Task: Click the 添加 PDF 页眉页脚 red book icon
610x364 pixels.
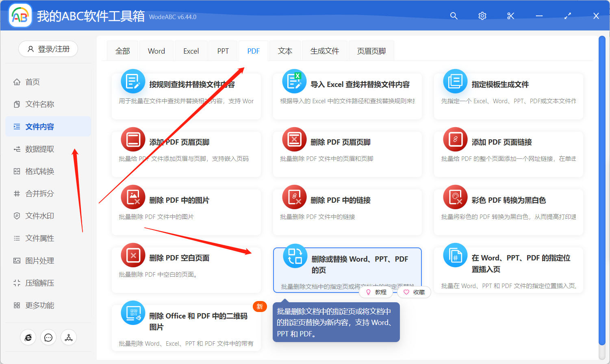Action: tap(133, 139)
